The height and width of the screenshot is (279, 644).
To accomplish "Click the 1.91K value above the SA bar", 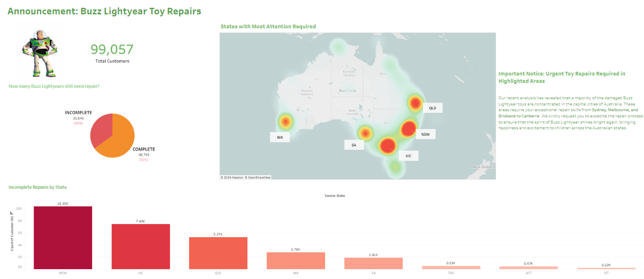I will click(374, 255).
